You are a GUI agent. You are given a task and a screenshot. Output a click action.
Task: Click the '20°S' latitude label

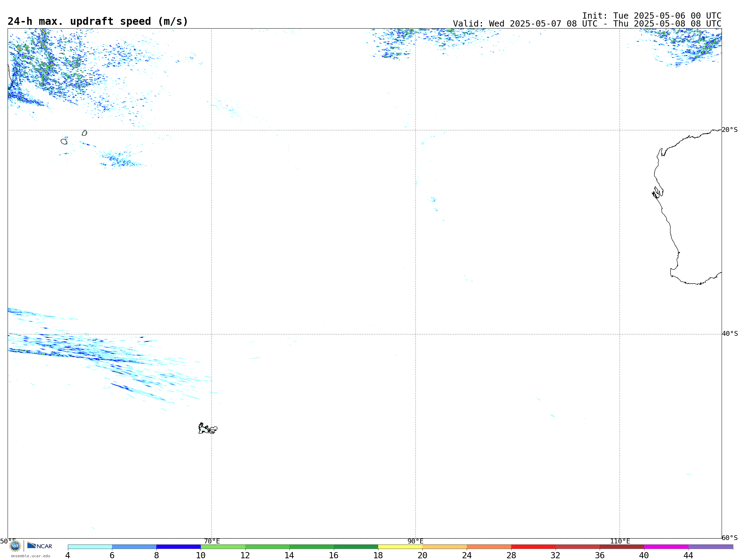(730, 130)
